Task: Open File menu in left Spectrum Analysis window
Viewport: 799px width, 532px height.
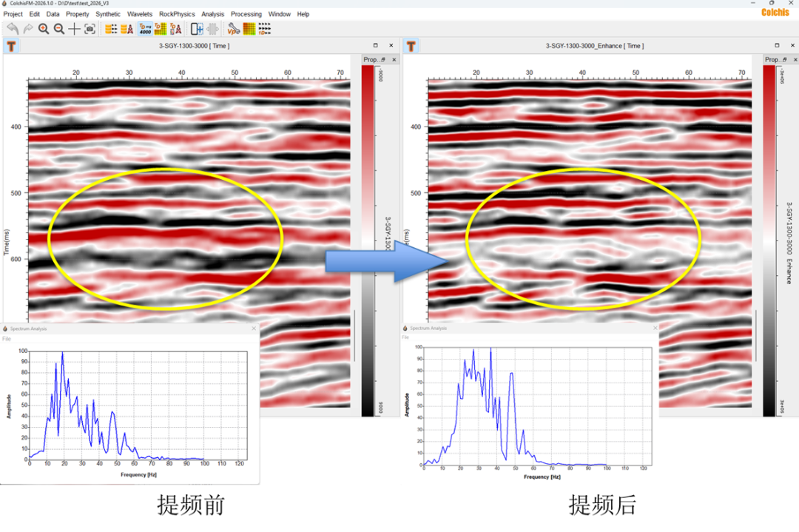Action: [7, 338]
